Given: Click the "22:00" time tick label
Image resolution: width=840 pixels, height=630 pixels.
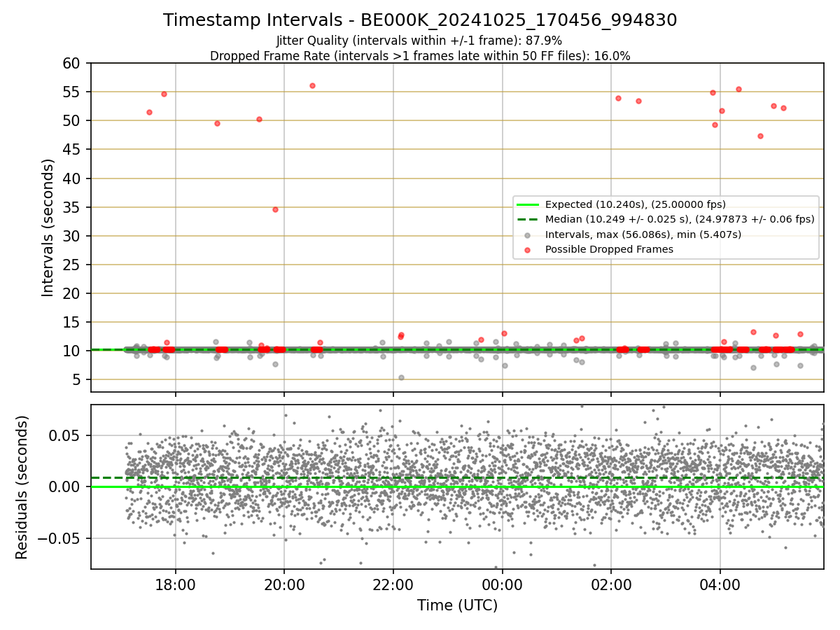Looking at the screenshot, I should click(393, 584).
